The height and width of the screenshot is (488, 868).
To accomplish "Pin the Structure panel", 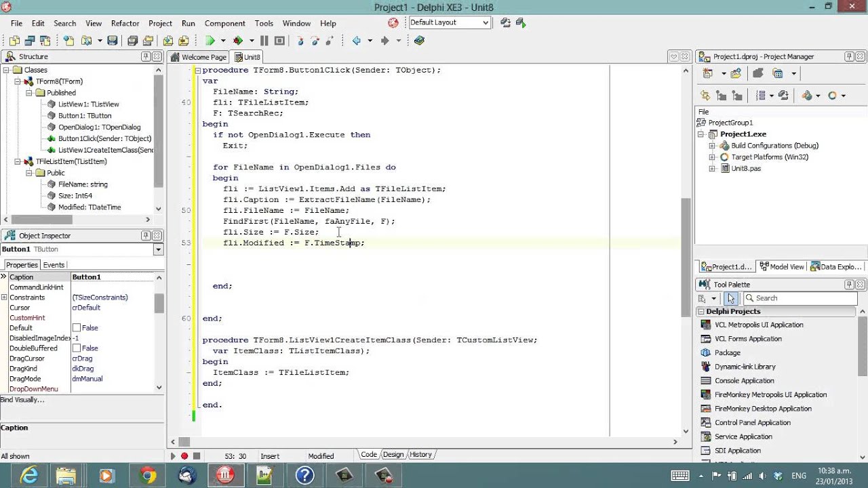I will tap(146, 56).
